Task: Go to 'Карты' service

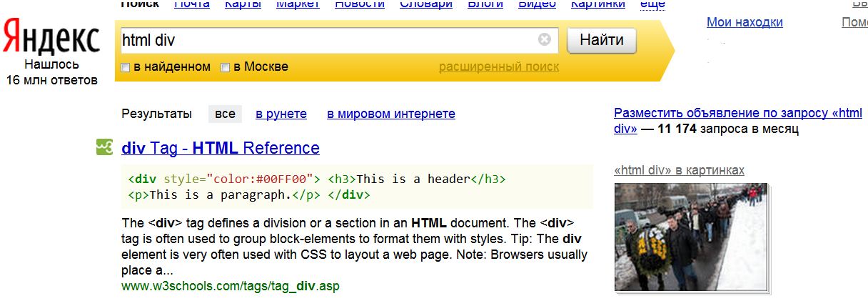Action: pos(243,4)
